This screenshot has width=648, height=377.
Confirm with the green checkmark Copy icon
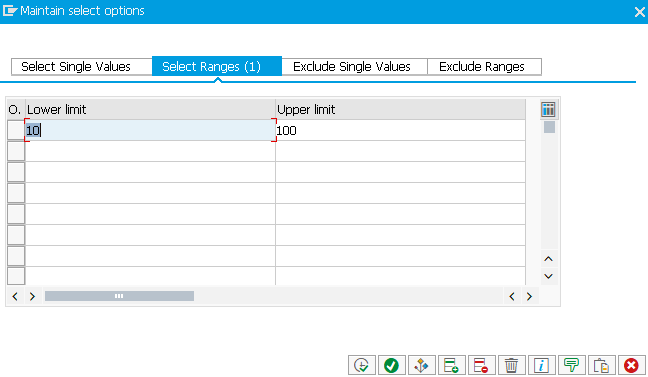391,365
